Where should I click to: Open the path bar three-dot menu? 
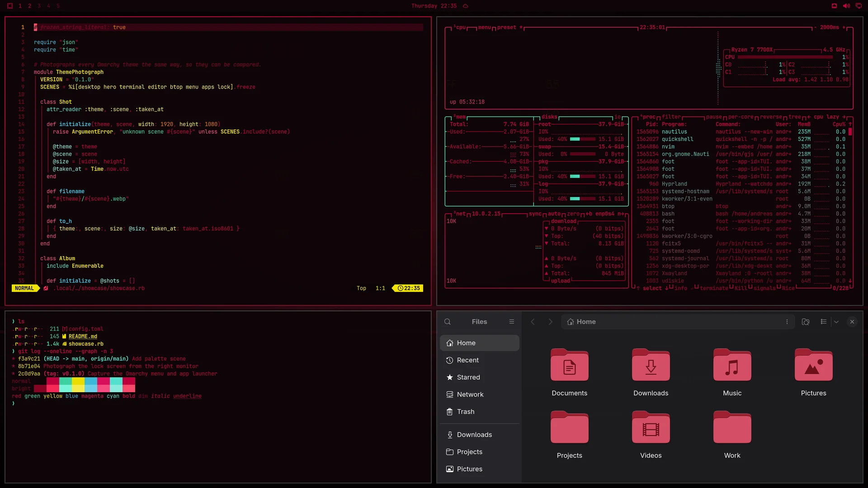click(x=787, y=322)
